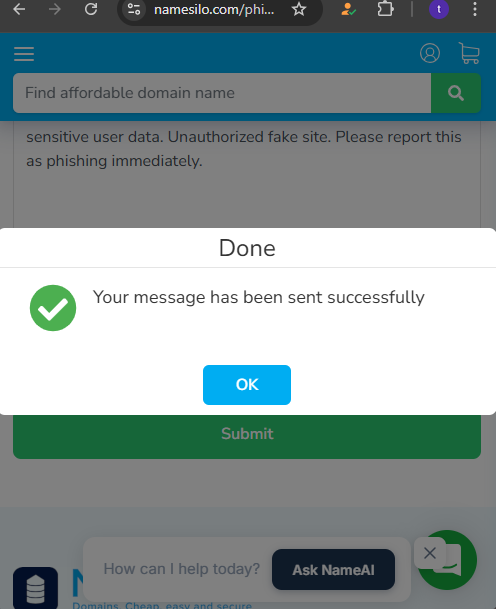
Task: Click the NameSilo database logo icon
Action: click(x=35, y=588)
